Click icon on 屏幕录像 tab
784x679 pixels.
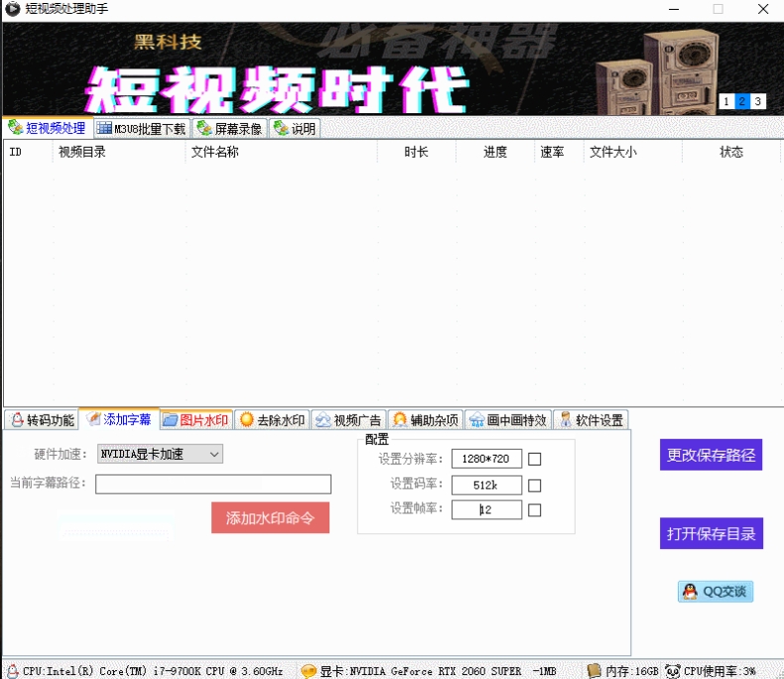[x=204, y=128]
